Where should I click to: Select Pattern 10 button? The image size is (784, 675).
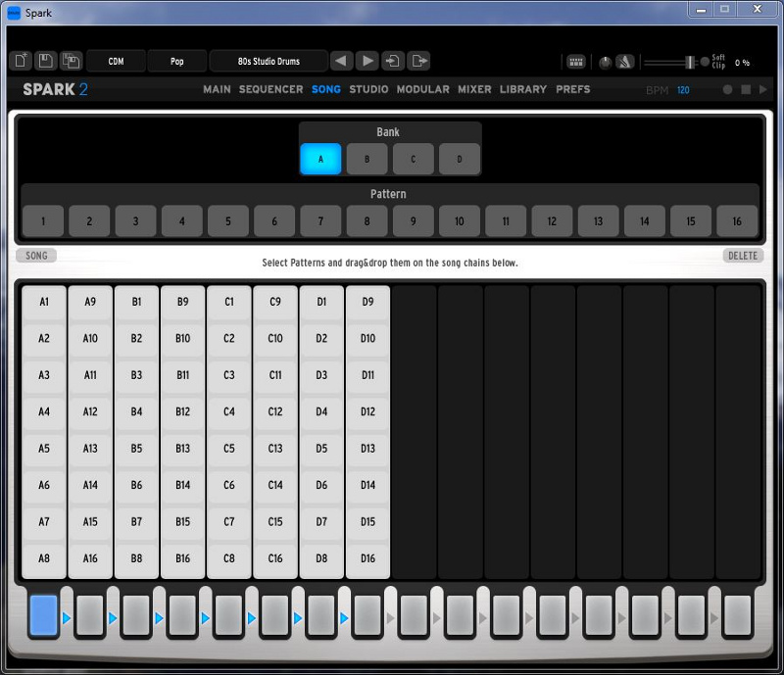pos(460,221)
